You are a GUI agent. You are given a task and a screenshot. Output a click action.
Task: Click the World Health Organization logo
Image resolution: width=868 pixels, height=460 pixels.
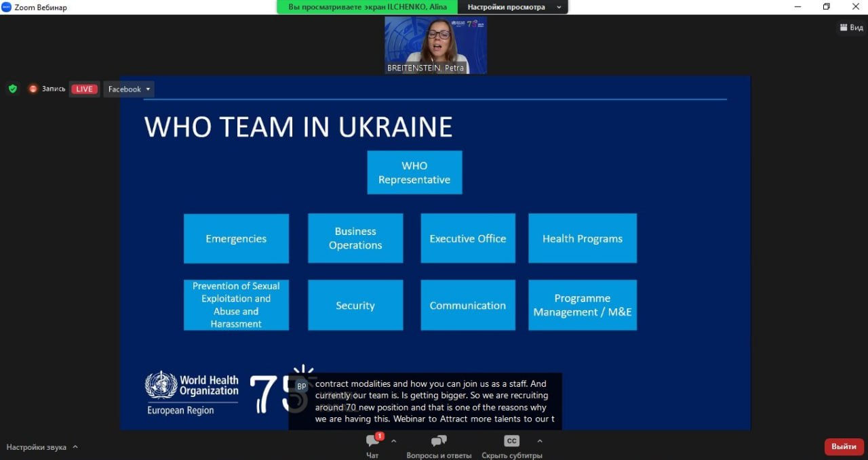click(x=192, y=393)
